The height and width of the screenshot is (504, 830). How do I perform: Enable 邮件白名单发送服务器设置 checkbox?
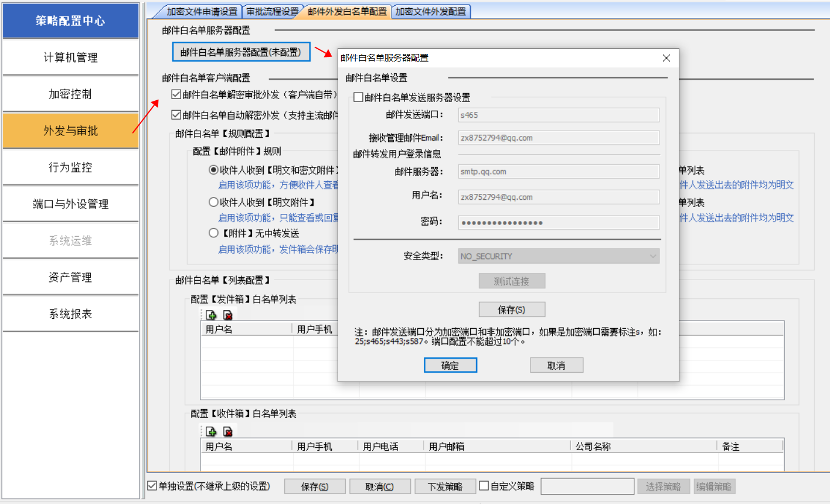coord(359,97)
